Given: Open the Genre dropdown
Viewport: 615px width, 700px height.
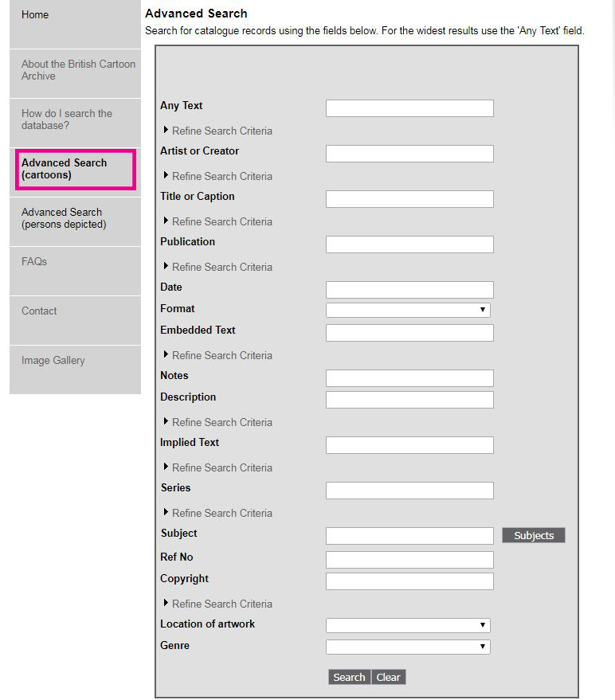Looking at the screenshot, I should coord(408,647).
